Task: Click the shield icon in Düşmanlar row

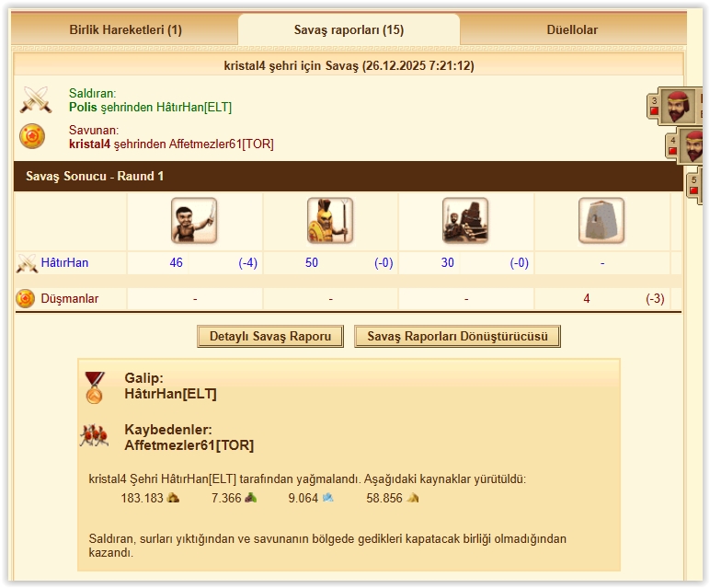Action: (26, 298)
